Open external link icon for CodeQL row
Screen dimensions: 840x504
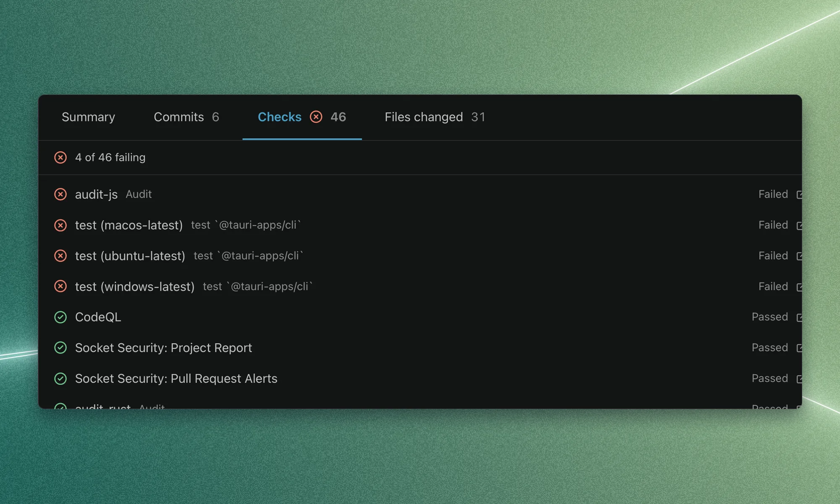click(799, 318)
